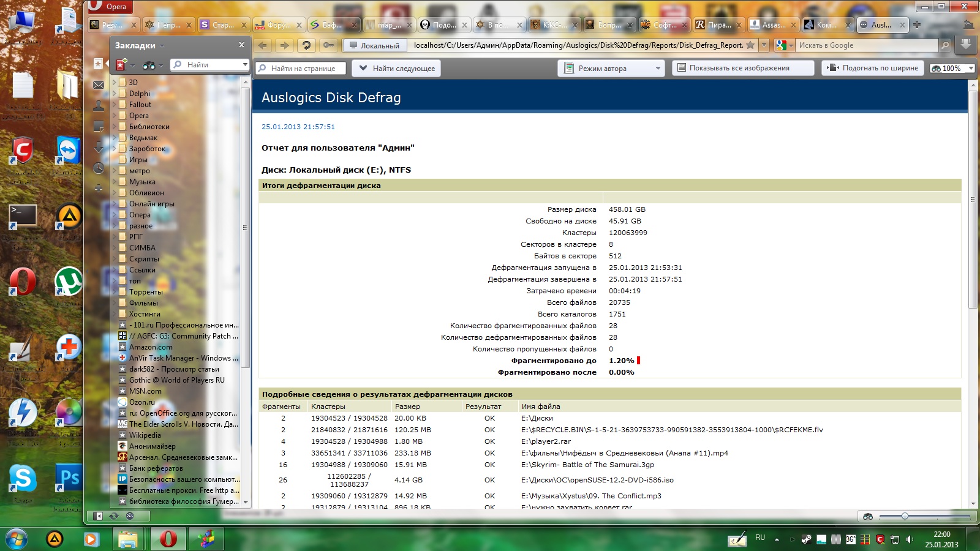The height and width of the screenshot is (551, 980).
Task: Click the binoculars view icon in bookmarks panel
Action: (x=148, y=65)
